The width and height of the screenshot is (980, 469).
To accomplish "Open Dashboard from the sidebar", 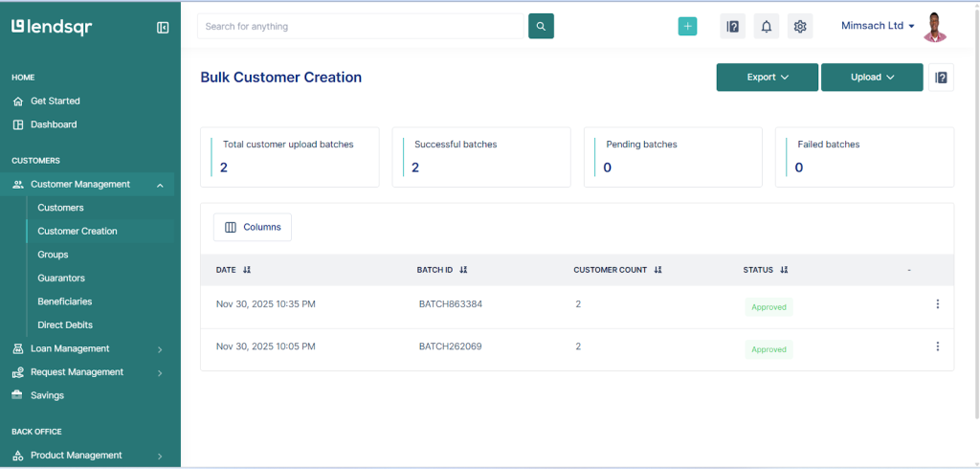I will [x=54, y=124].
